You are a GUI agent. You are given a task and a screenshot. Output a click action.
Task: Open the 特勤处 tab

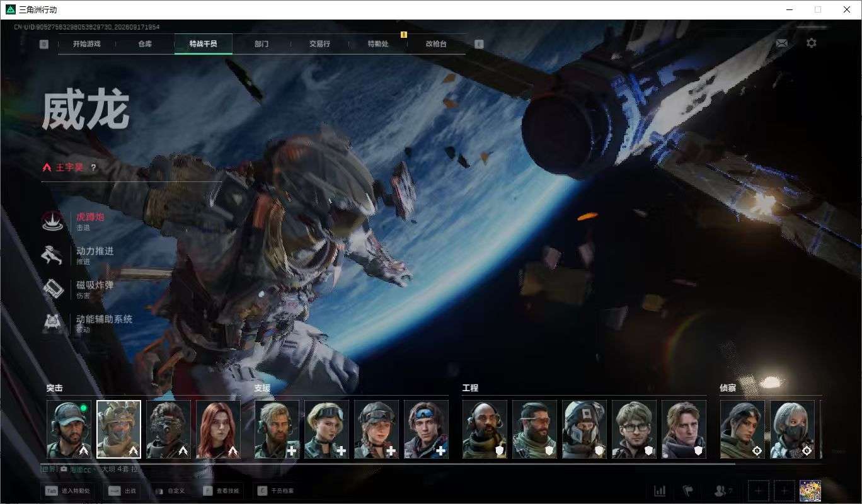(x=378, y=44)
